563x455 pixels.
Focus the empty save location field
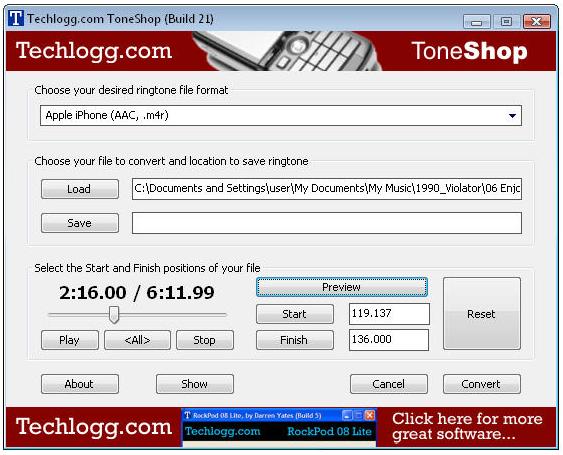click(x=327, y=223)
